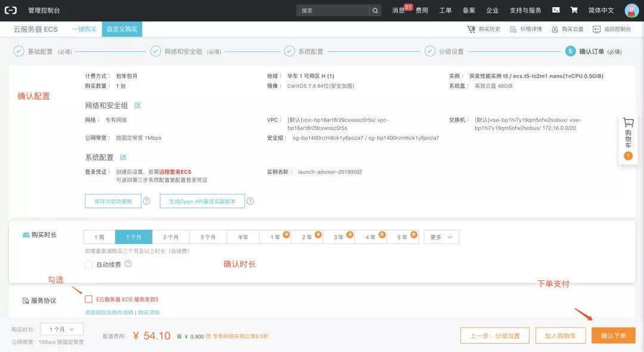Image resolution: width=644 pixels, height=352 pixels.
Task: Open the Cloud Shell terminal icon
Action: tap(556, 10)
